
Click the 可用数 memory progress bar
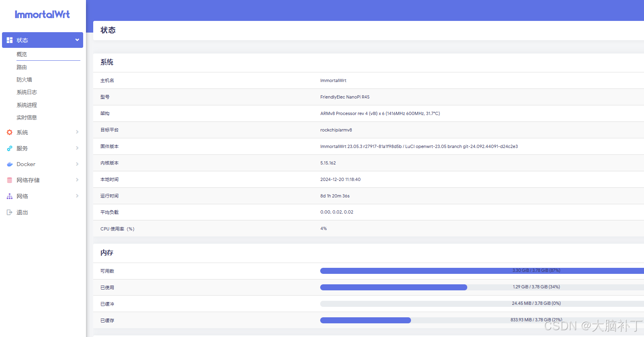[482, 271]
